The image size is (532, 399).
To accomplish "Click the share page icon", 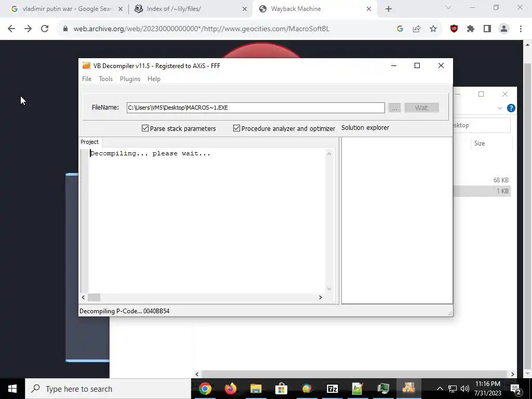I will tap(417, 29).
